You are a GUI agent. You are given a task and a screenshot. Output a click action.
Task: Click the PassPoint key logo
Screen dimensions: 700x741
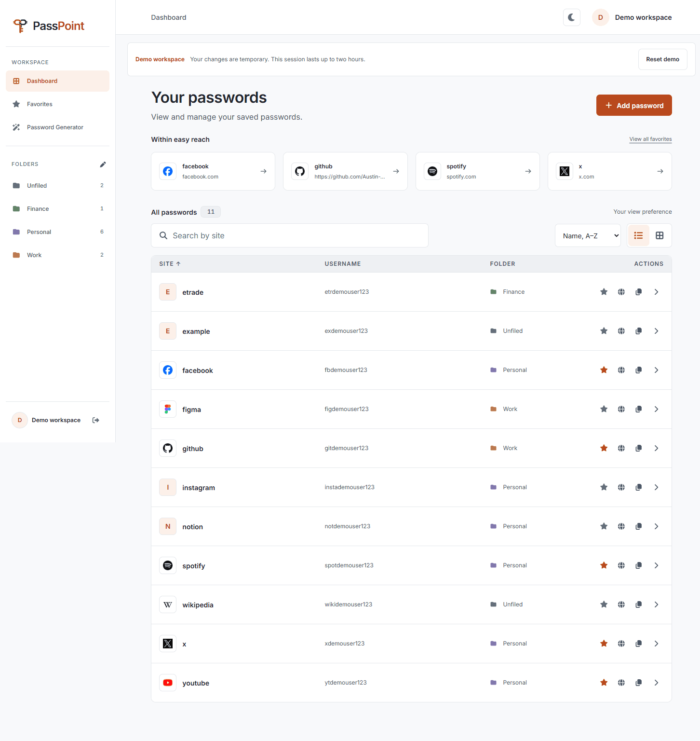point(20,26)
